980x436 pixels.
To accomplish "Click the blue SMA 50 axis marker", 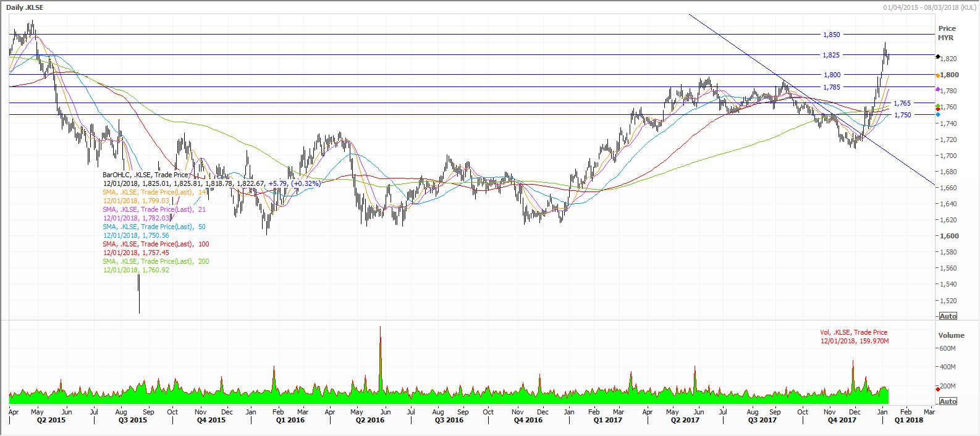I will click(x=938, y=115).
